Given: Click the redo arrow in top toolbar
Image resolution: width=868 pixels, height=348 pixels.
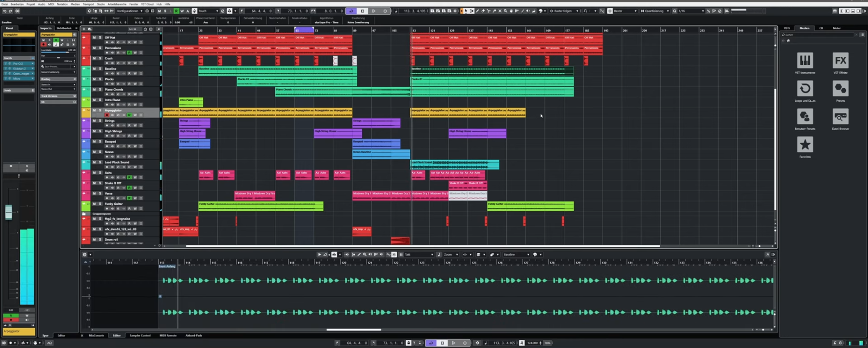Looking at the screenshot, I should click(11, 11).
